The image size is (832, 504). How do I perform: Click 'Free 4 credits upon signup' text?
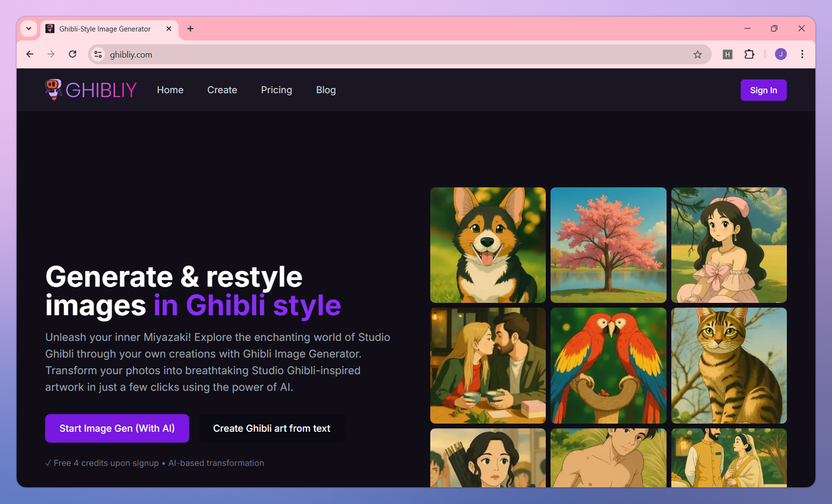tap(106, 463)
